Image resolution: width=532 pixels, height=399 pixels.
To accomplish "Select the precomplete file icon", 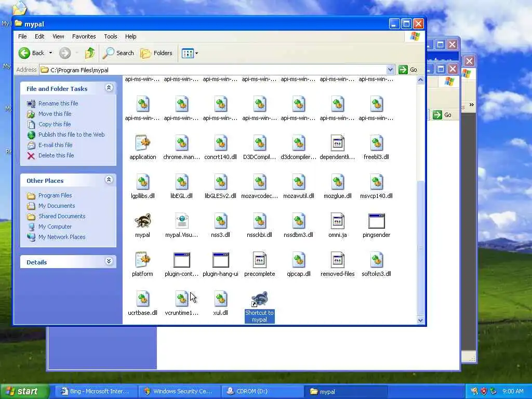I will point(260,260).
